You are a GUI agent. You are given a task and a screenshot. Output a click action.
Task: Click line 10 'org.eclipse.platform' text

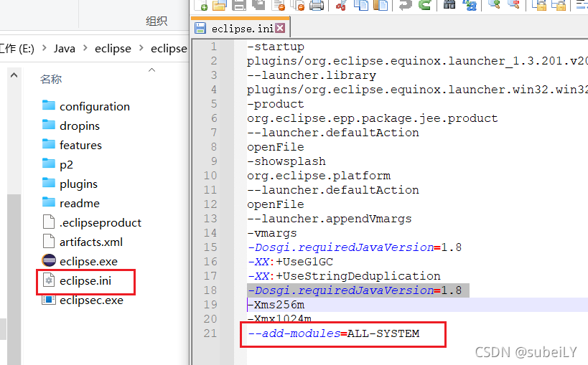coord(319,176)
